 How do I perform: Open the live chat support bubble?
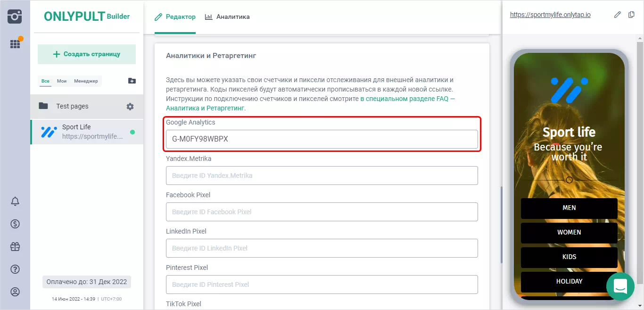coord(620,286)
